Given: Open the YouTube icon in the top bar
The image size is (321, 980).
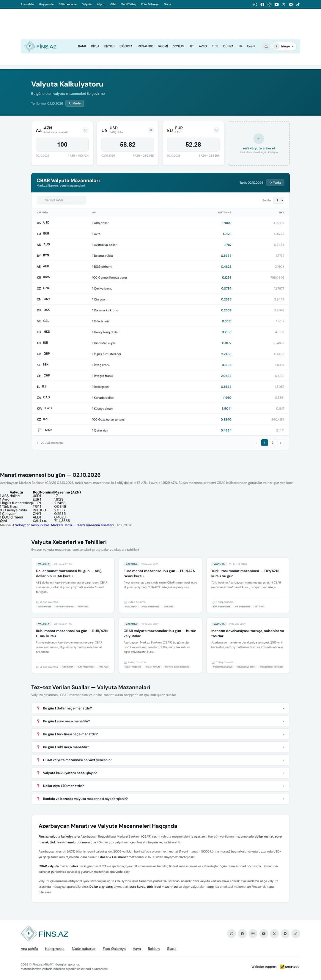Looking at the screenshot, I should point(276,4).
